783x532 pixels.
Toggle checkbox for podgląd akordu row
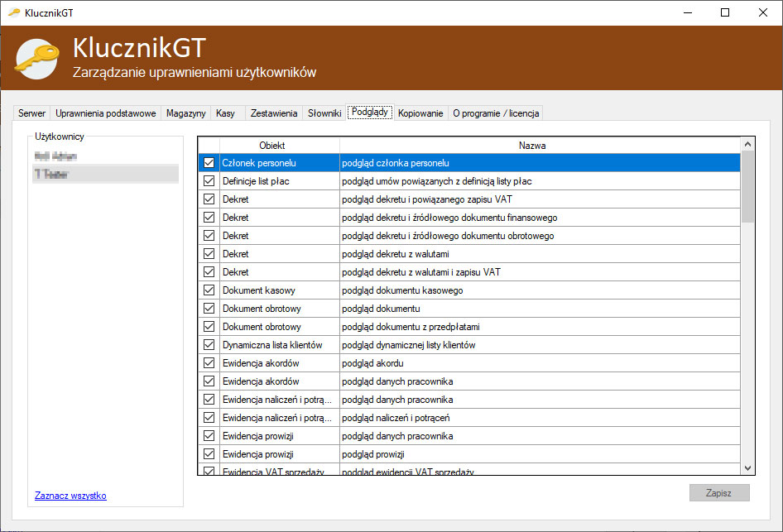(209, 363)
